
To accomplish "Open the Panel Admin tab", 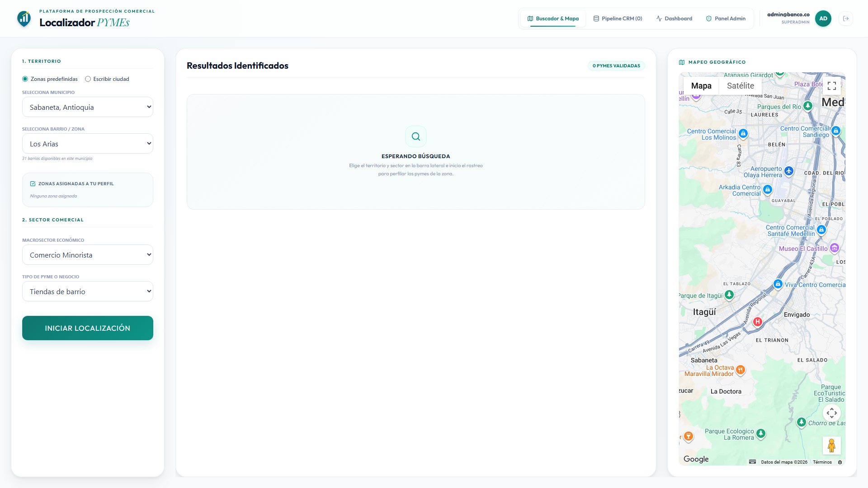I will [x=726, y=19].
